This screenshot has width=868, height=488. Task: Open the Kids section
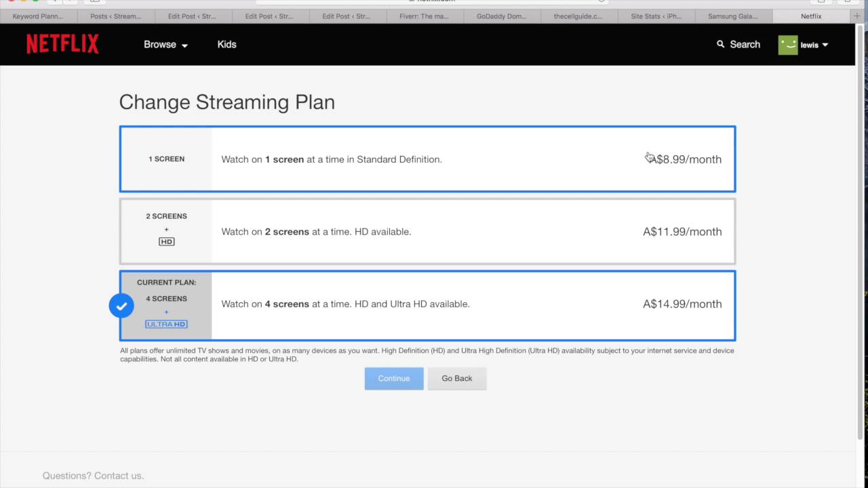(x=226, y=45)
